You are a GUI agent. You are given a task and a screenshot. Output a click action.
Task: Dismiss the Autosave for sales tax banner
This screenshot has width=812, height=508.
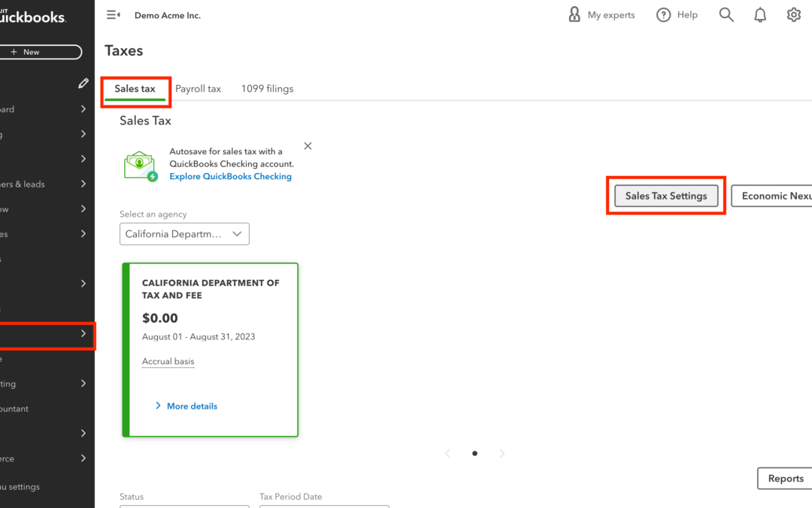click(x=308, y=146)
